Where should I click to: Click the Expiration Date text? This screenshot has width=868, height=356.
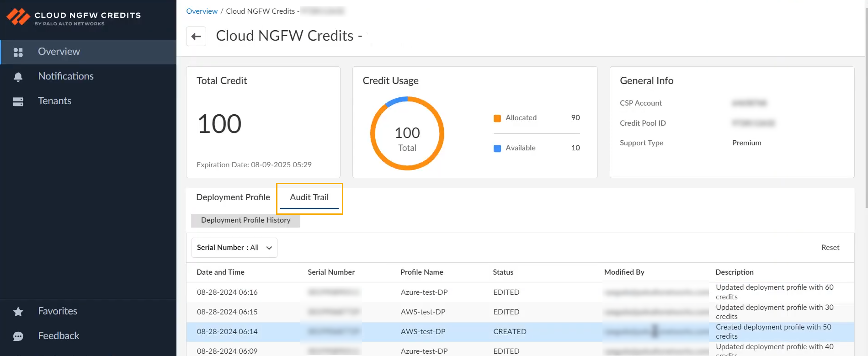click(x=254, y=165)
